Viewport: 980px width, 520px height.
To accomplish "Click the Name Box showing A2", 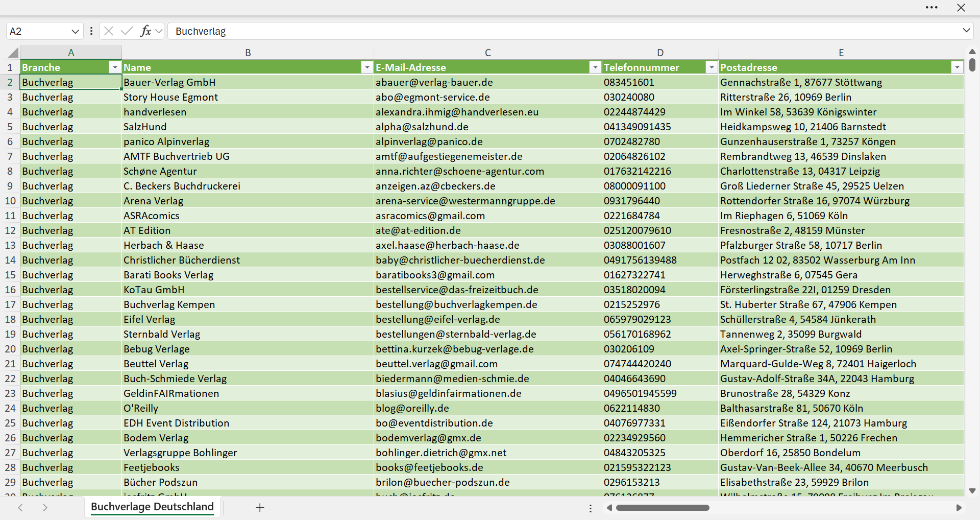I will (38, 31).
